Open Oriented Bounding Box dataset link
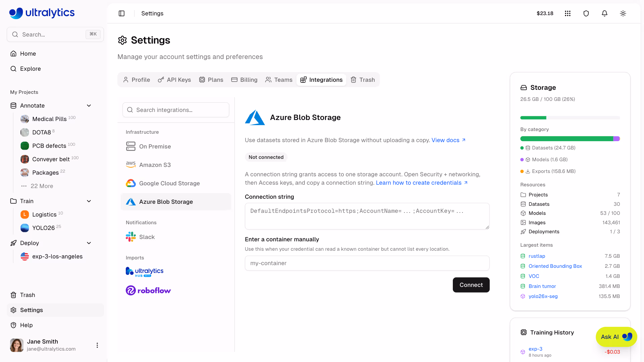The image size is (644, 362). (x=555, y=266)
